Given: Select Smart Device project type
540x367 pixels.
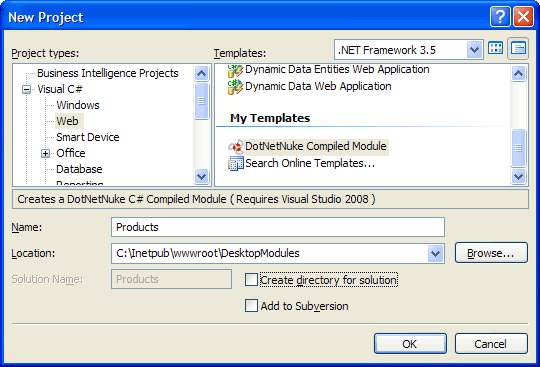Looking at the screenshot, I should coord(88,137).
